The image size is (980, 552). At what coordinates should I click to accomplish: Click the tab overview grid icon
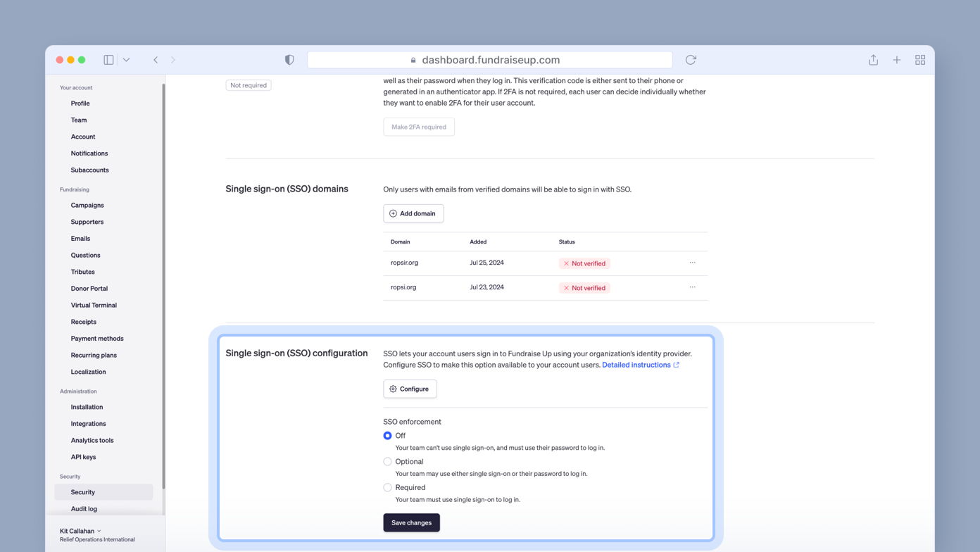coord(920,60)
